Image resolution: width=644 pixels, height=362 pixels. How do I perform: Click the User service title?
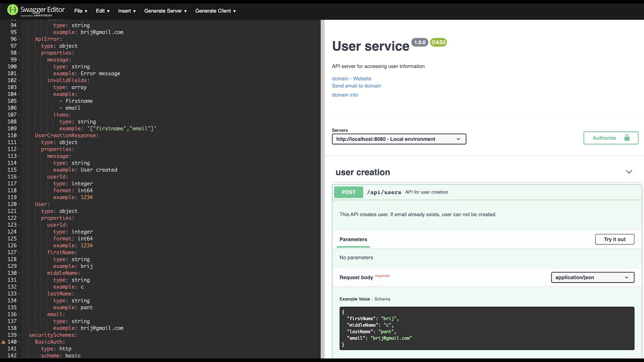coord(371,46)
